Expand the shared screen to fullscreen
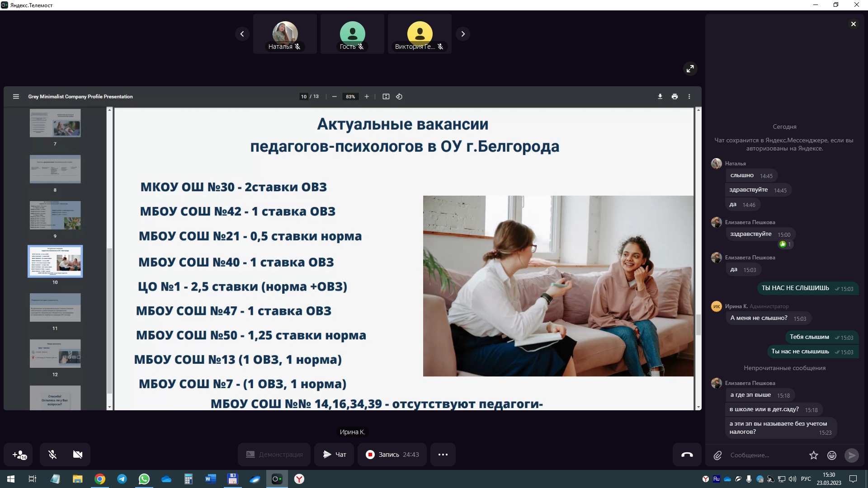Image resolution: width=868 pixels, height=488 pixels. click(690, 69)
